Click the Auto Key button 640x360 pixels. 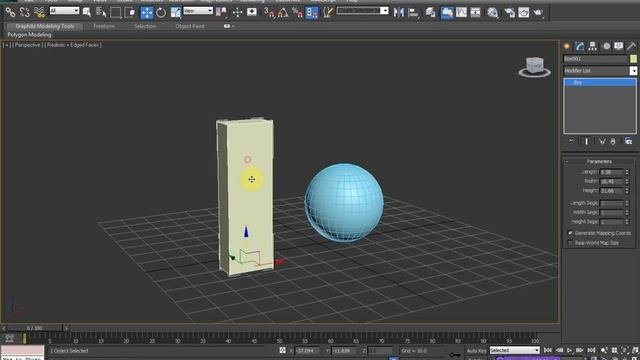(476, 351)
